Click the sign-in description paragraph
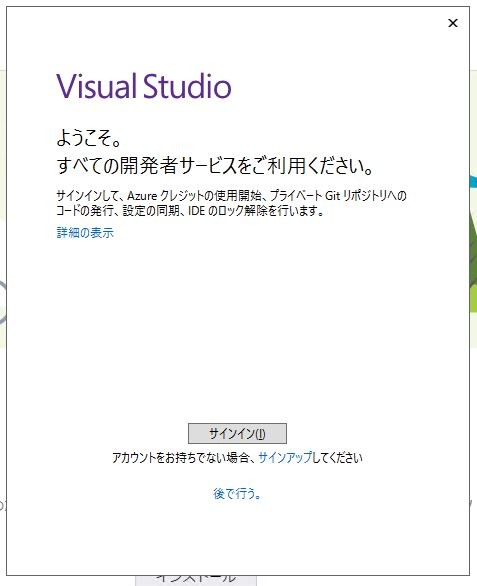This screenshot has height=586, width=477. click(x=231, y=203)
